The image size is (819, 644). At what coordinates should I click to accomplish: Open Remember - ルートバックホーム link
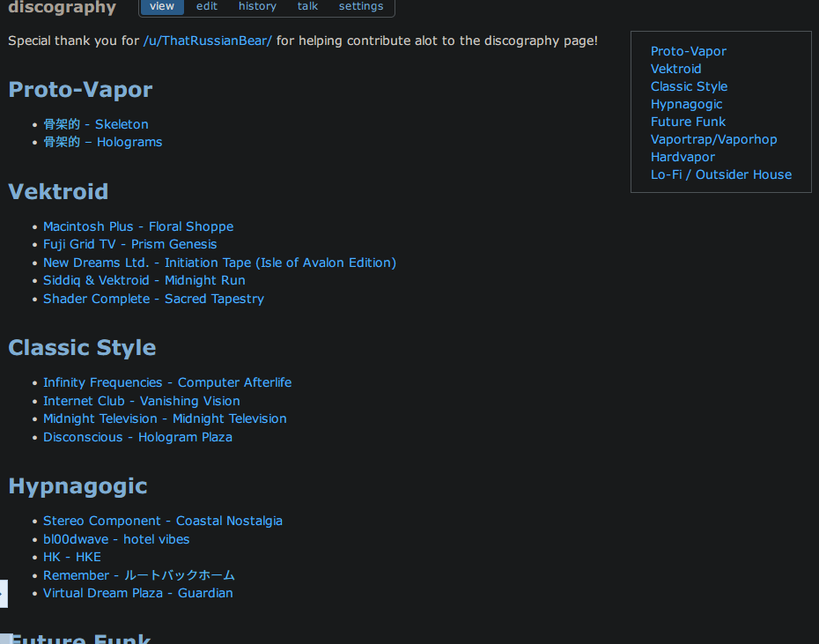tap(139, 575)
